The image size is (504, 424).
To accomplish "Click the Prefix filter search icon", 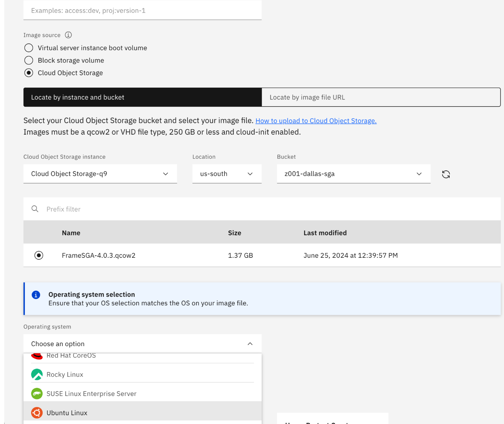I will click(35, 209).
